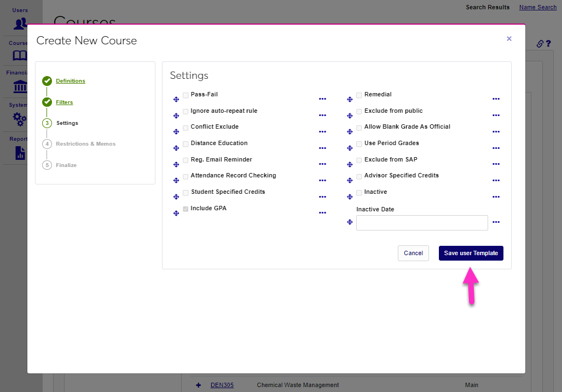
Task: Open the Reports section icon
Action: point(19,152)
